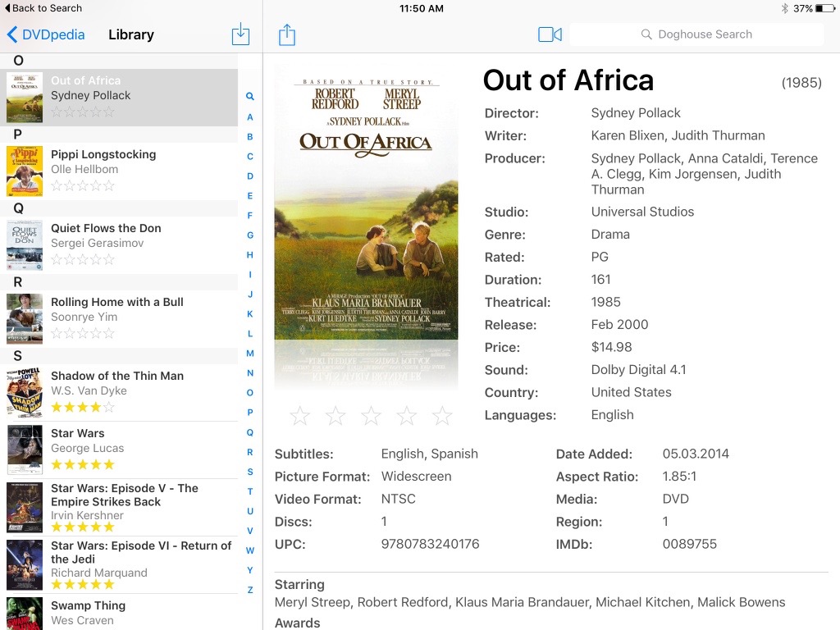
Task: Tap Dolby Digital 4.1 sound value
Action: [x=638, y=370]
